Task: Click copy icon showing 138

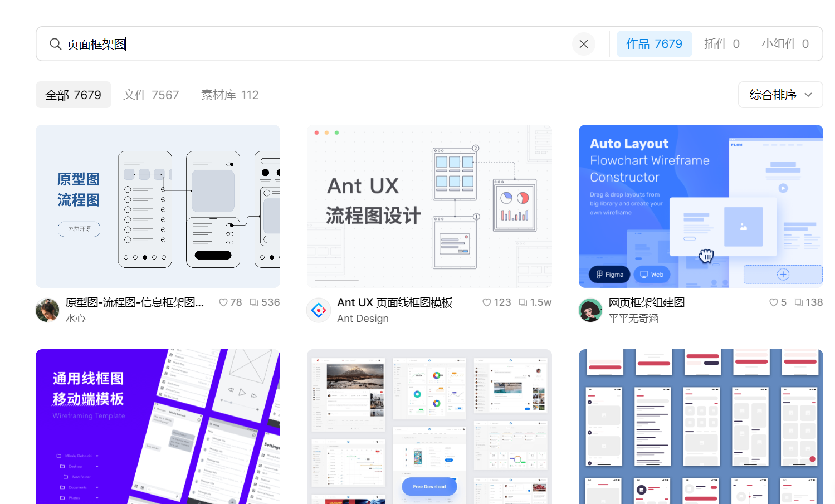Action: [x=799, y=302]
